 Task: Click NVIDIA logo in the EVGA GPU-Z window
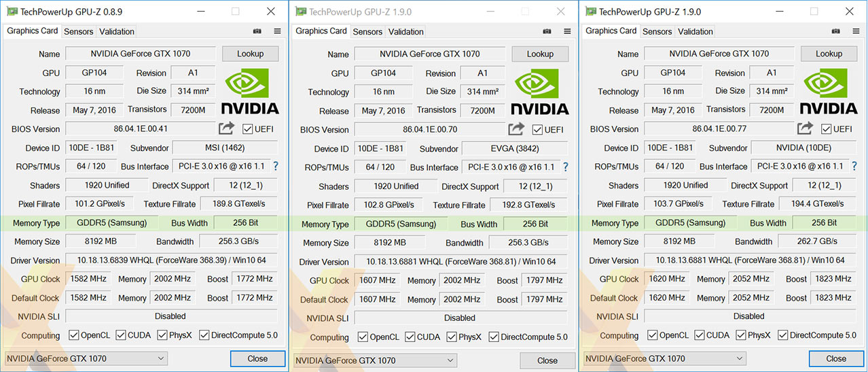[539, 92]
